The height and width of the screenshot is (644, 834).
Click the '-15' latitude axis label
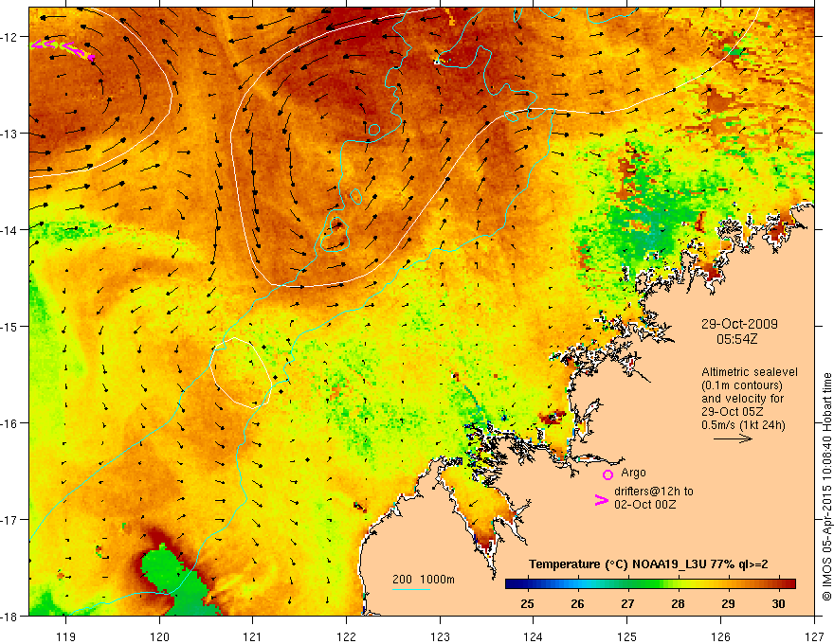[x=9, y=326]
